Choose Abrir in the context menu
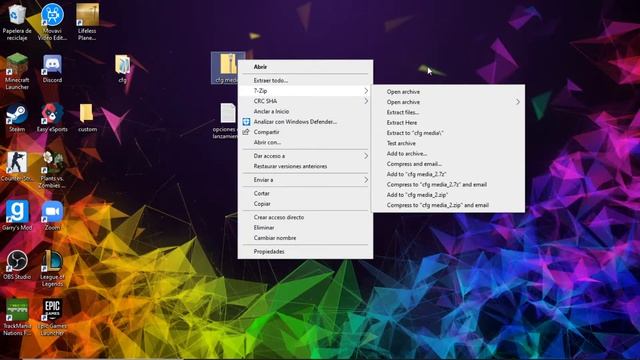 [x=305, y=67]
